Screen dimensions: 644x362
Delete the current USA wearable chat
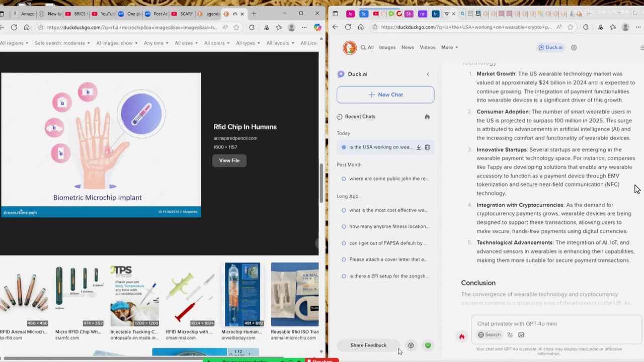point(427,147)
